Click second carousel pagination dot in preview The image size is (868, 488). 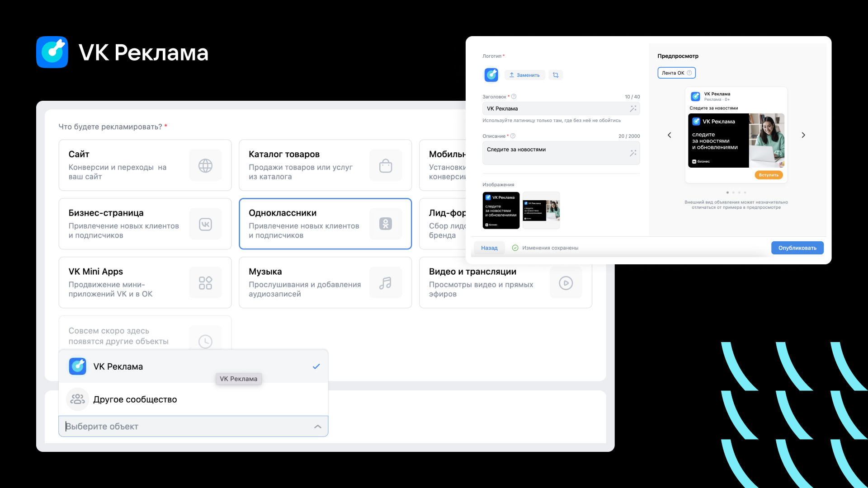coord(733,192)
